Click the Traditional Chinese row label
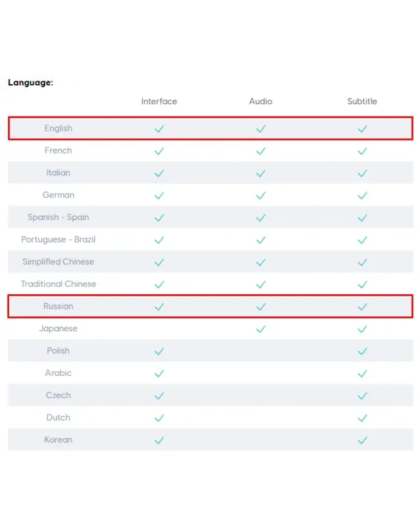 (58, 284)
